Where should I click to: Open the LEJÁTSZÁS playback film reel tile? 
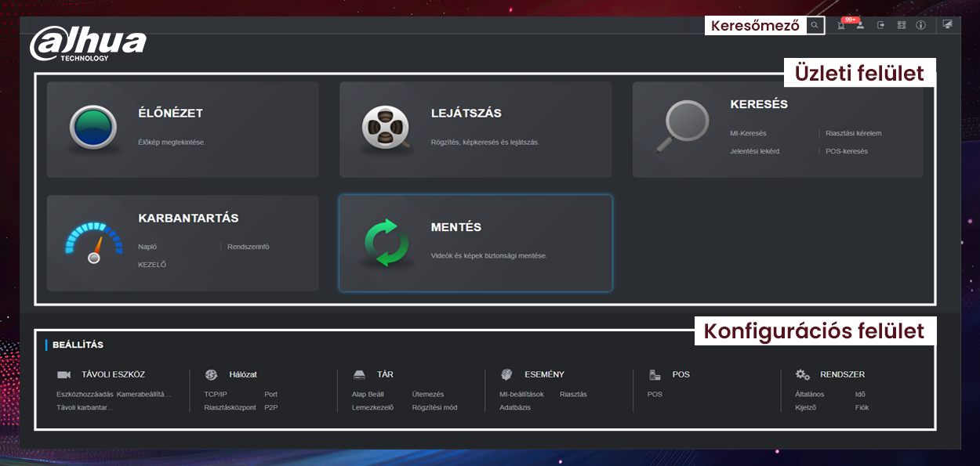coord(475,129)
